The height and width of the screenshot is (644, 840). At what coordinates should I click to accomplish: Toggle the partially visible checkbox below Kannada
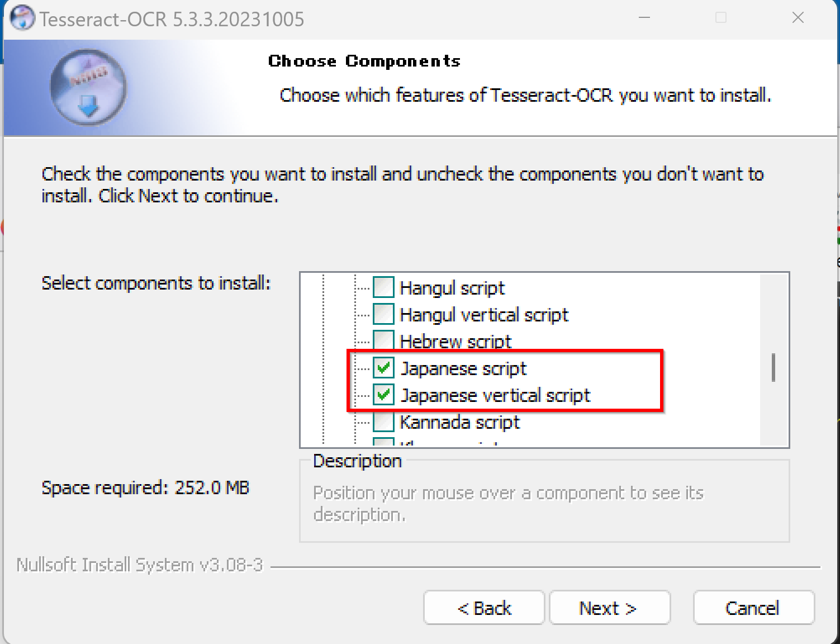tap(383, 442)
